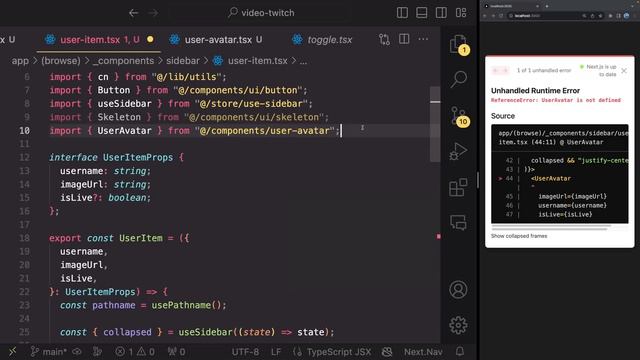
Task: Click Show collapsed frames in error overlay
Action: coord(519,236)
